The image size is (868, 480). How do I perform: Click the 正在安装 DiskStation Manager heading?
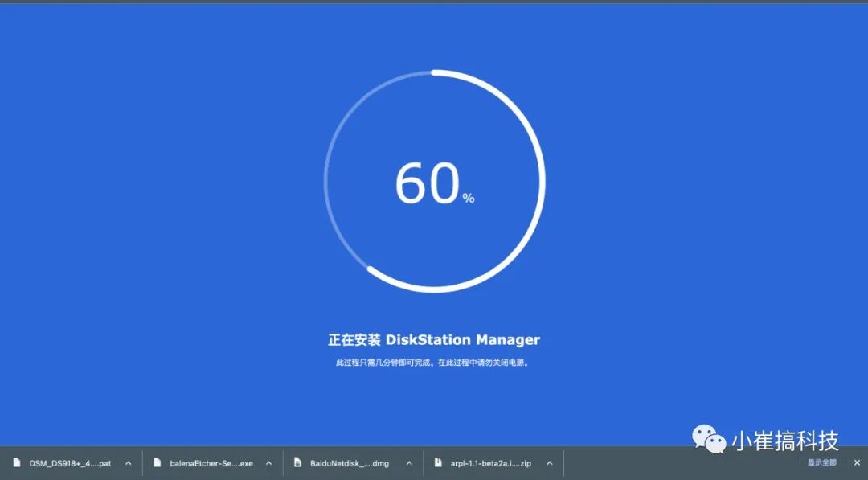coord(434,339)
